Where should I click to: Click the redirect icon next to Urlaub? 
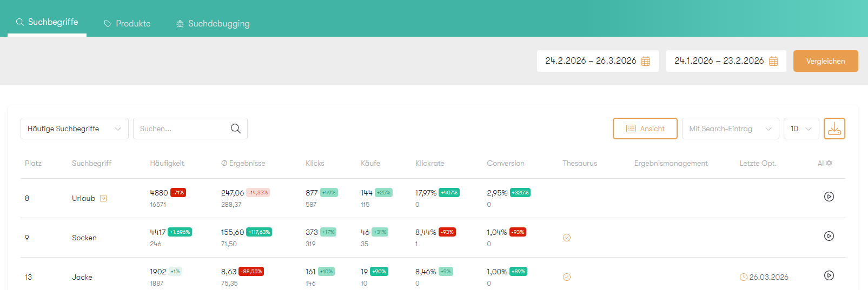click(103, 198)
